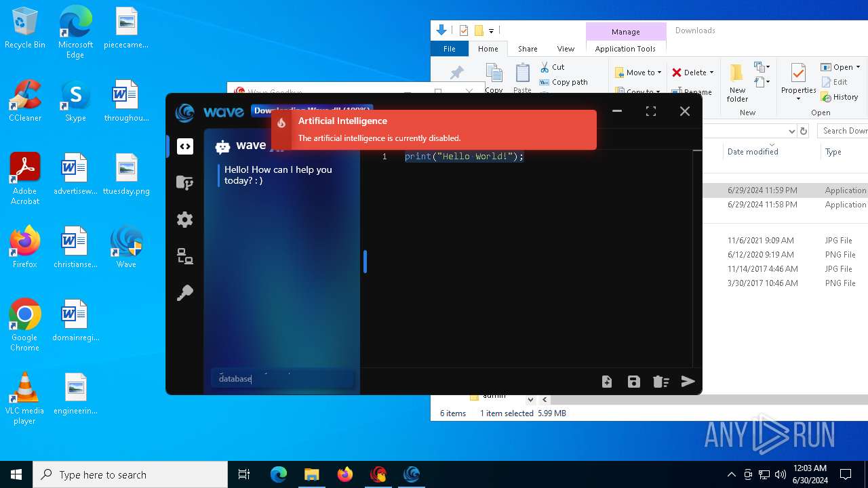The image size is (868, 488).
Task: Open the Customize Quick Access Toolbar dropdown
Action: pyautogui.click(x=491, y=30)
